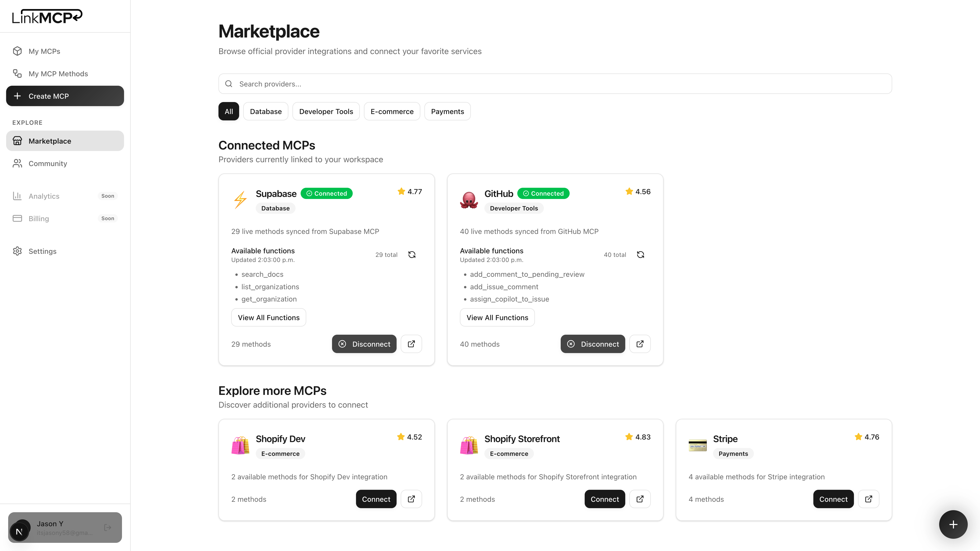Open GitHub external link icon
The height and width of the screenshot is (551, 980).
click(x=640, y=344)
